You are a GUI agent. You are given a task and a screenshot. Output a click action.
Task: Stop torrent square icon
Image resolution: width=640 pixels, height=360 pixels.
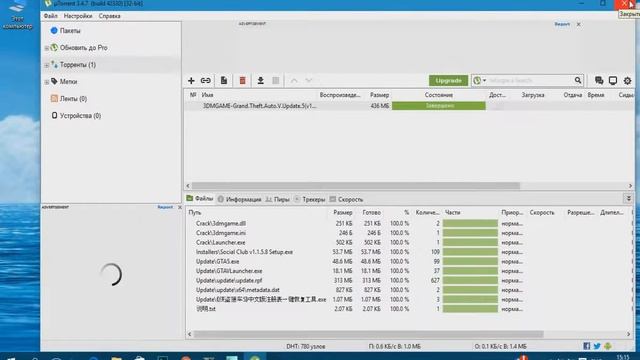(276, 80)
